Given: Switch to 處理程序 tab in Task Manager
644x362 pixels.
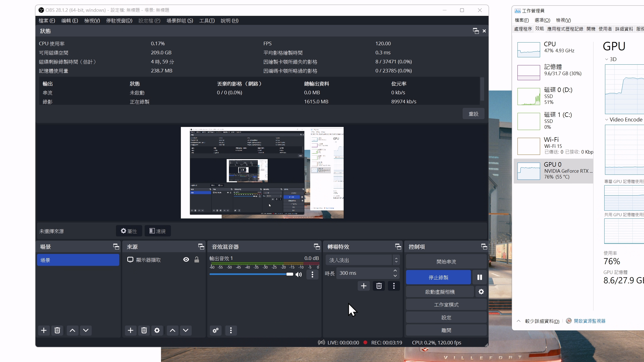Looking at the screenshot, I should [523, 29].
